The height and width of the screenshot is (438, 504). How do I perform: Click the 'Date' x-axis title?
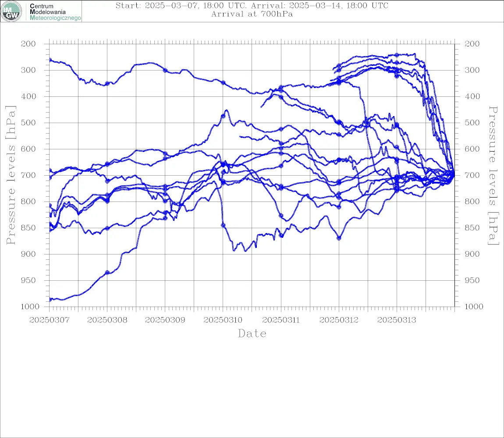[252, 334]
